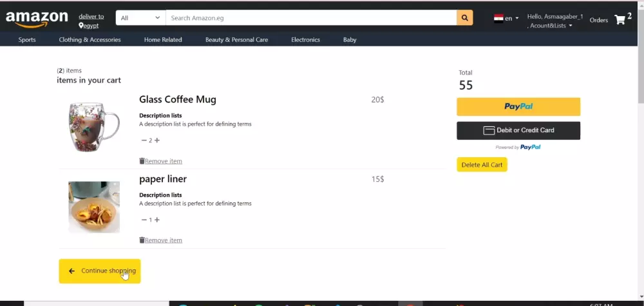
Task: Click the Continue shopping button
Action: [x=100, y=271]
